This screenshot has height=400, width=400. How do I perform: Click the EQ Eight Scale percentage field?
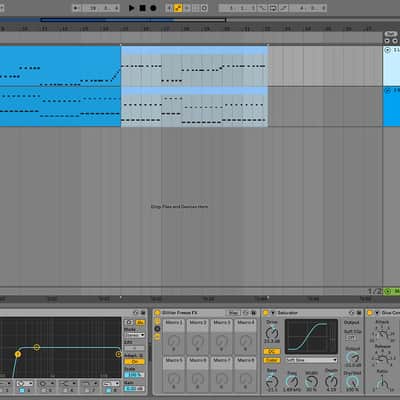point(134,375)
